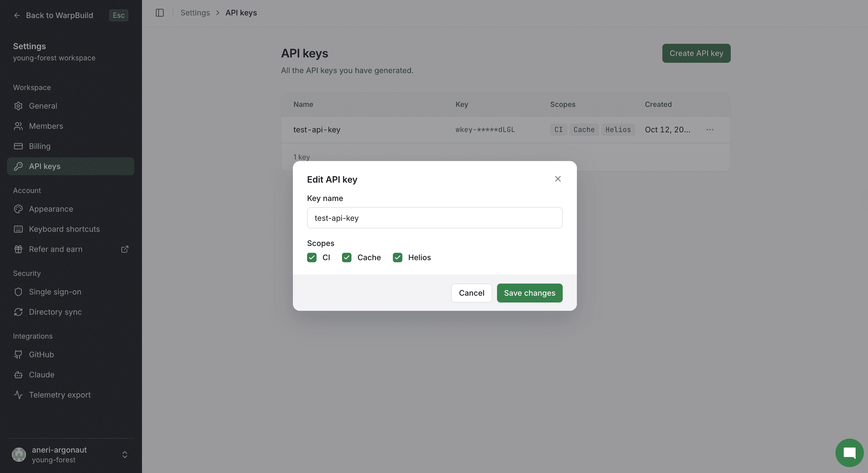Viewport: 868px width, 473px height.
Task: Open the GitHub integration icon
Action: click(18, 355)
